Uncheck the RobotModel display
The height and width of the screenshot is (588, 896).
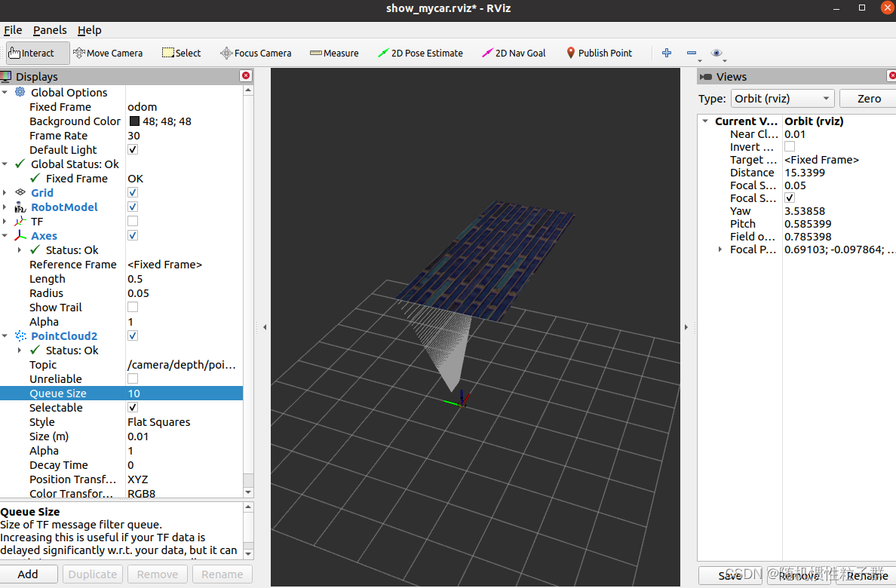(x=133, y=207)
